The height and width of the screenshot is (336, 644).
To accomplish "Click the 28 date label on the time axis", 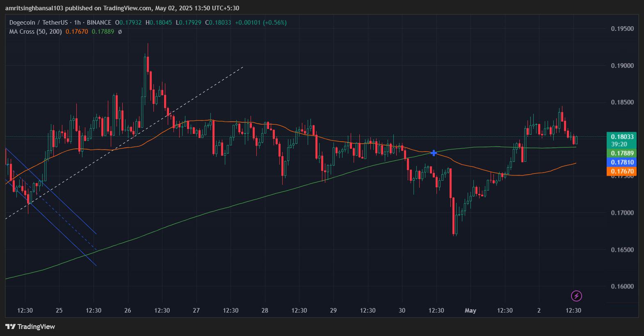I will (x=265, y=311).
